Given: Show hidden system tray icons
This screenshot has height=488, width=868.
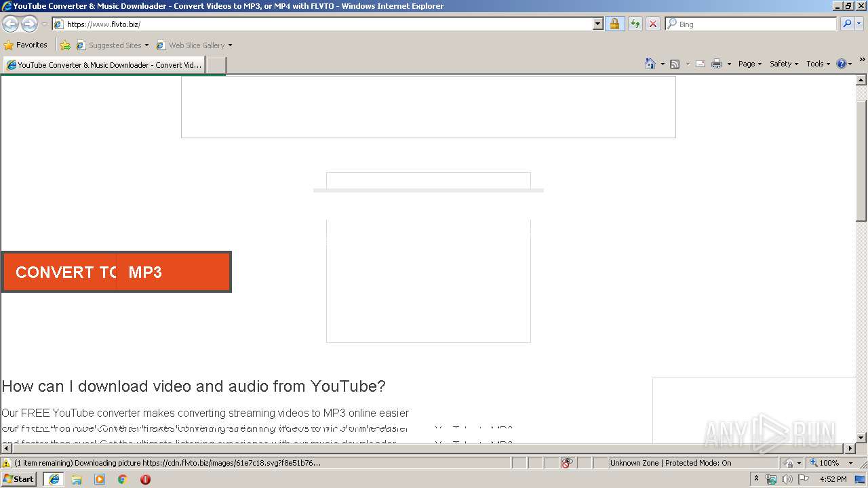Looking at the screenshot, I should [757, 479].
